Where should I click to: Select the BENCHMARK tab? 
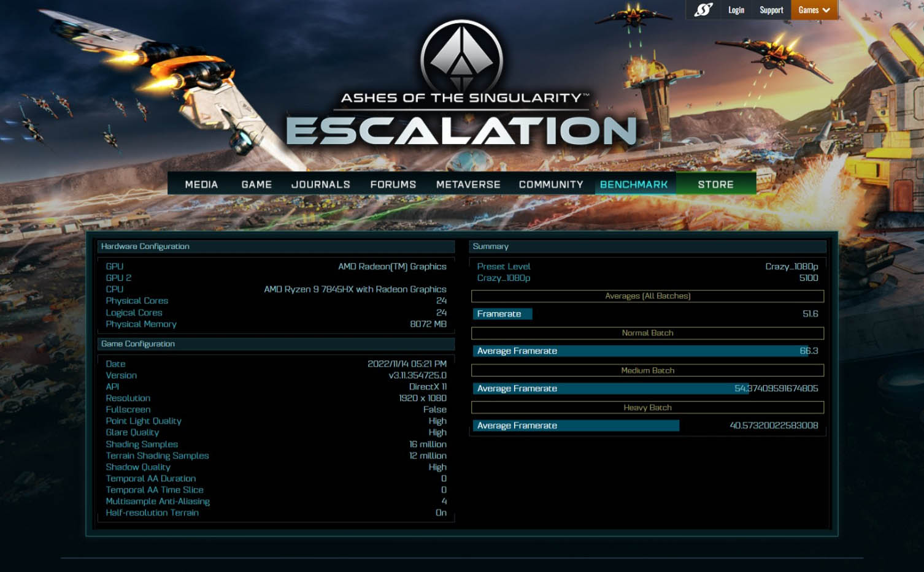click(634, 184)
